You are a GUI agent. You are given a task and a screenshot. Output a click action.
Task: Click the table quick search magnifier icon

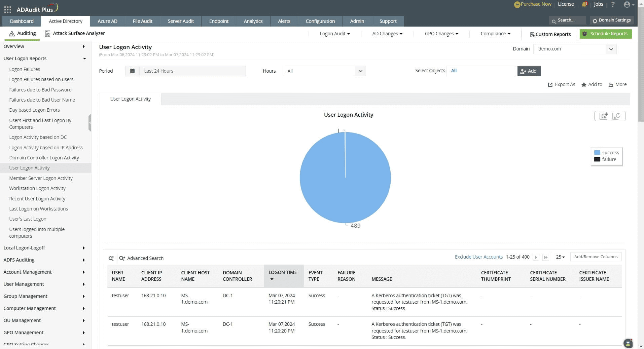(x=111, y=258)
